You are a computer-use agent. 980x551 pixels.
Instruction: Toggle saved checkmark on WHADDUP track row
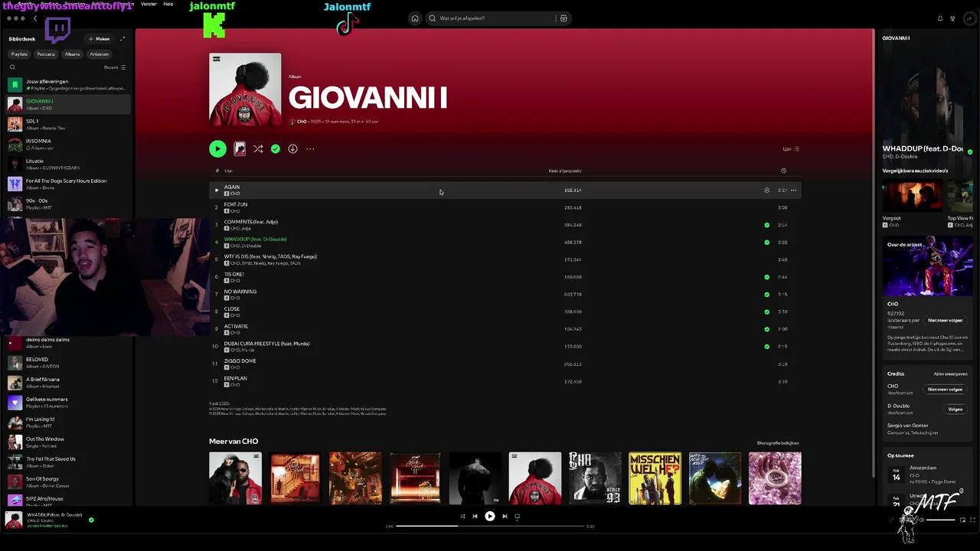tap(766, 243)
